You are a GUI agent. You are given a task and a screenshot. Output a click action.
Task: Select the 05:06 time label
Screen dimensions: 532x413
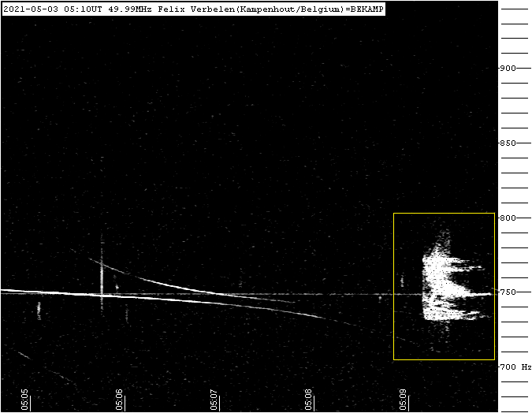click(120, 400)
